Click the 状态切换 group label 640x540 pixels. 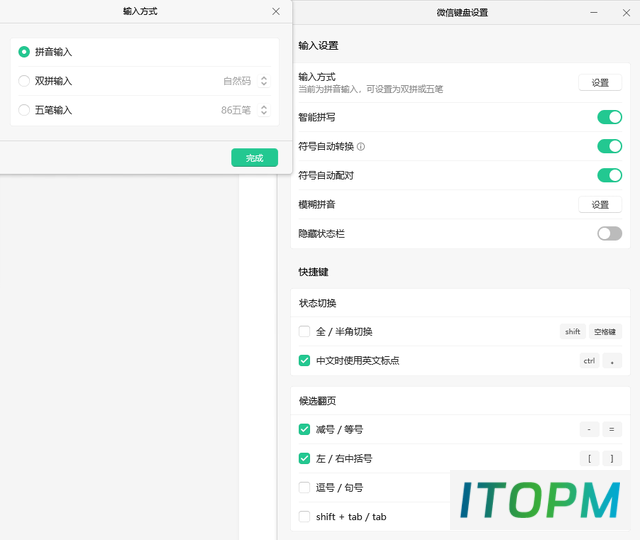coord(318,303)
